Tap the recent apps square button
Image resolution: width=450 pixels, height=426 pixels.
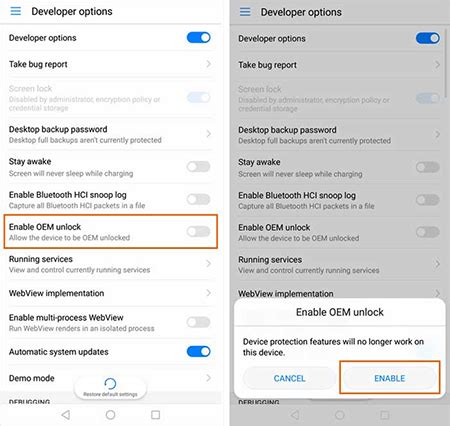pos(155,415)
